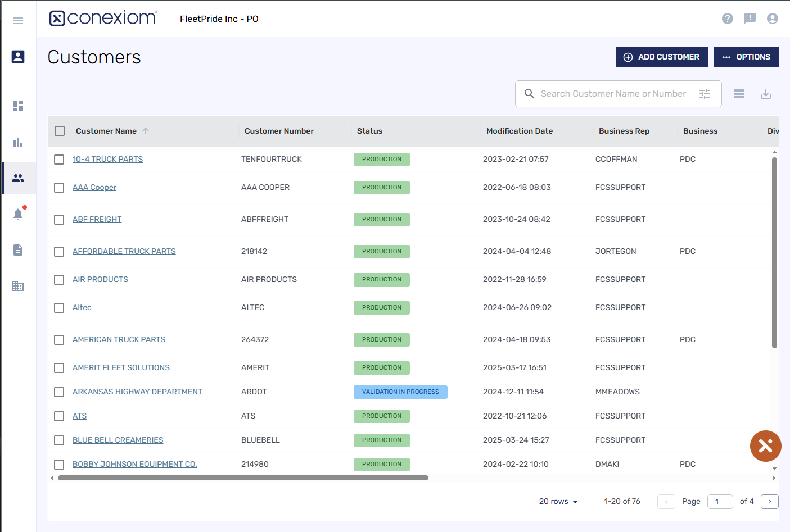The width and height of the screenshot is (790, 532).
Task: Click the FleetPride Inc - PO title
Action: click(x=219, y=19)
